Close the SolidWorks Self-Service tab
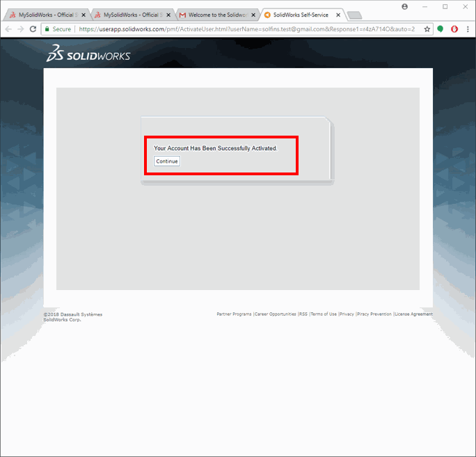Screen dimensions: 476x457 click(x=338, y=15)
